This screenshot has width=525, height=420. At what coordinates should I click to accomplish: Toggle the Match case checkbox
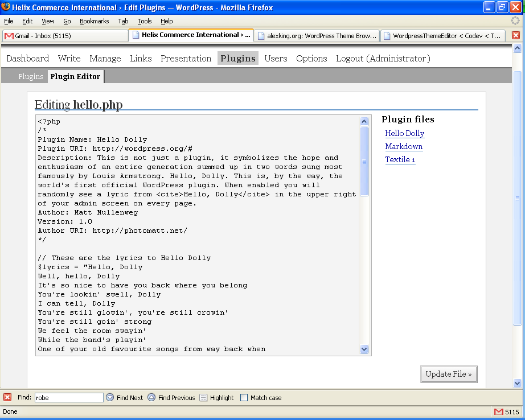point(244,398)
